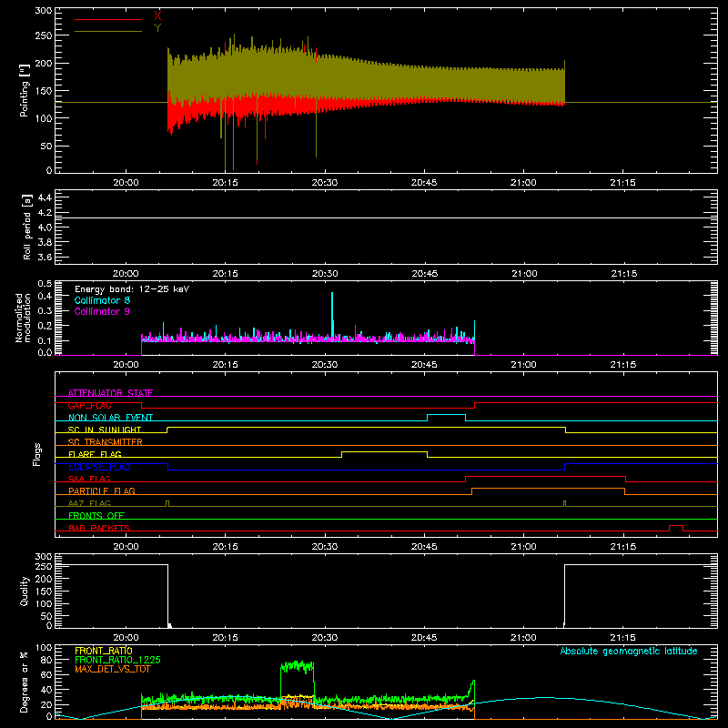This screenshot has width=728, height=728.
Task: Click the 0.3 tick on modulation axis
Action: tap(45, 310)
